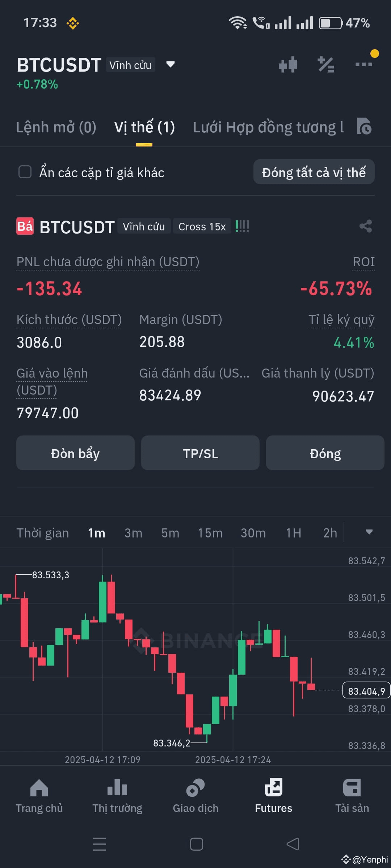Tap the Đòn bẩy leverage button
Image resolution: width=391 pixels, height=868 pixels.
(x=75, y=453)
